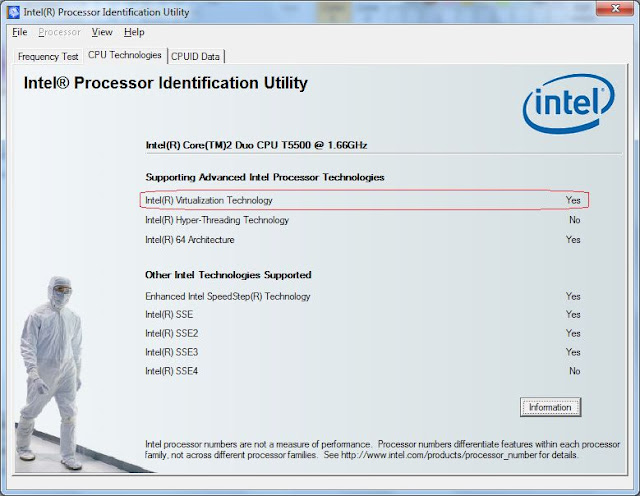Click the cleanroom technician image

click(50, 373)
